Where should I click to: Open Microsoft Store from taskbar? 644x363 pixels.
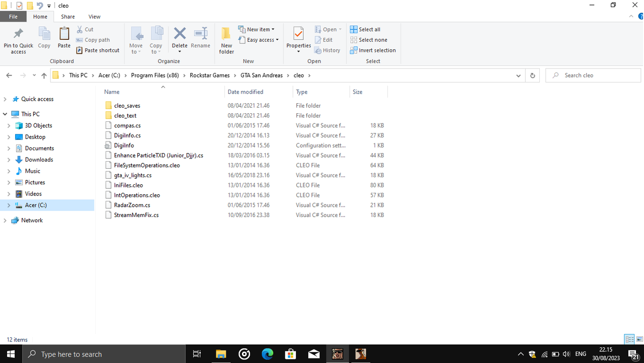(291, 354)
